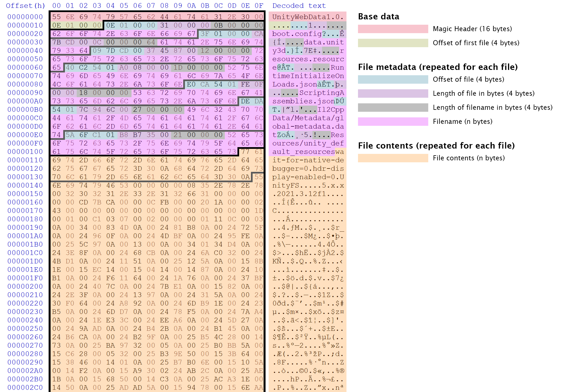562x392 pixels.
Task: Click the magenta Filename legend swatch
Action: click(393, 122)
